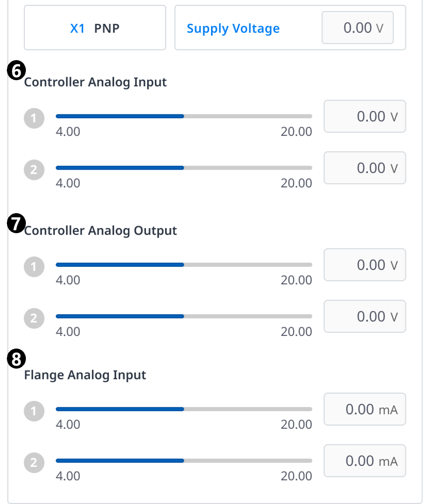Viewport: 423px width, 504px height.
Task: Click channel 1 badge under Controller Analog Input
Action: [34, 118]
